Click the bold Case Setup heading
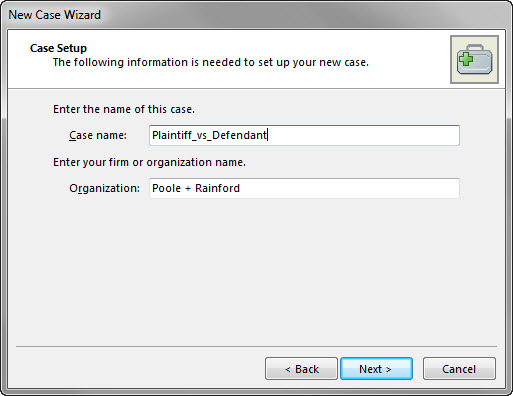Image resolution: width=513 pixels, height=396 pixels. click(58, 48)
